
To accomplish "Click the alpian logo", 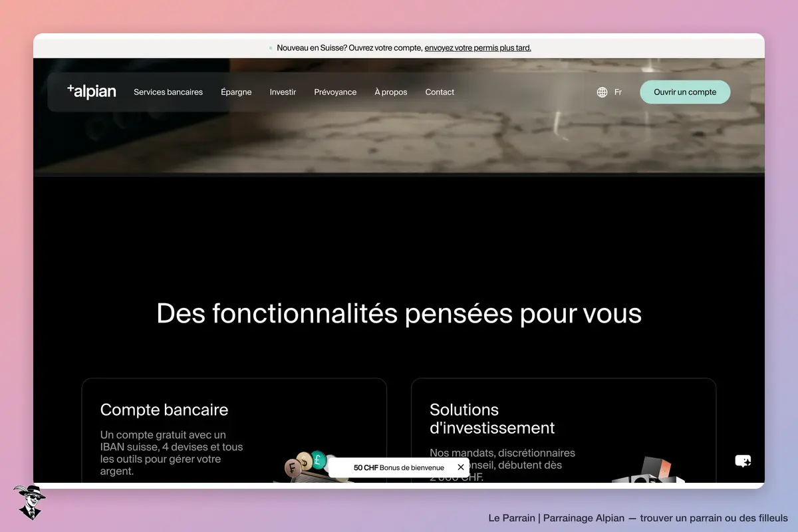I will pyautogui.click(x=92, y=92).
